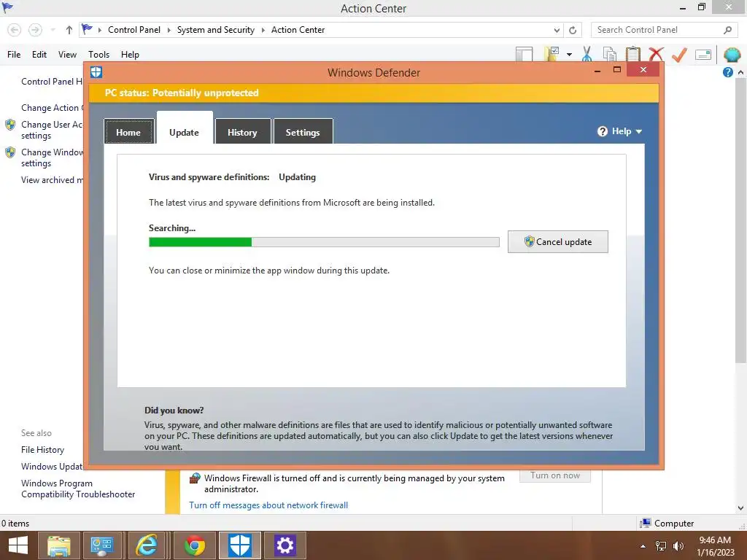Viewport: 747px width, 560px height.
Task: Open the File menu
Action: [14, 55]
